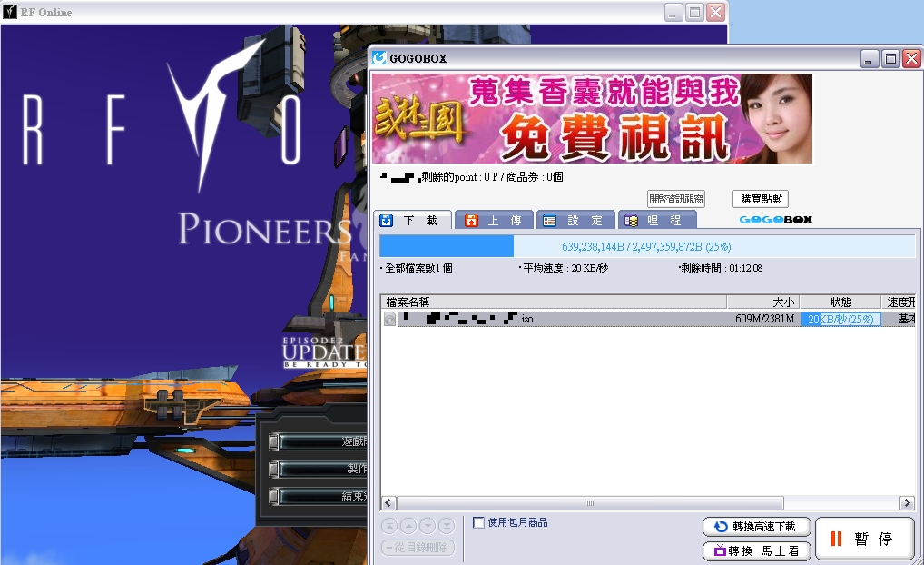The height and width of the screenshot is (565, 924).
Task: Click the horizontal scrollbar thumb in file list
Action: point(591,503)
